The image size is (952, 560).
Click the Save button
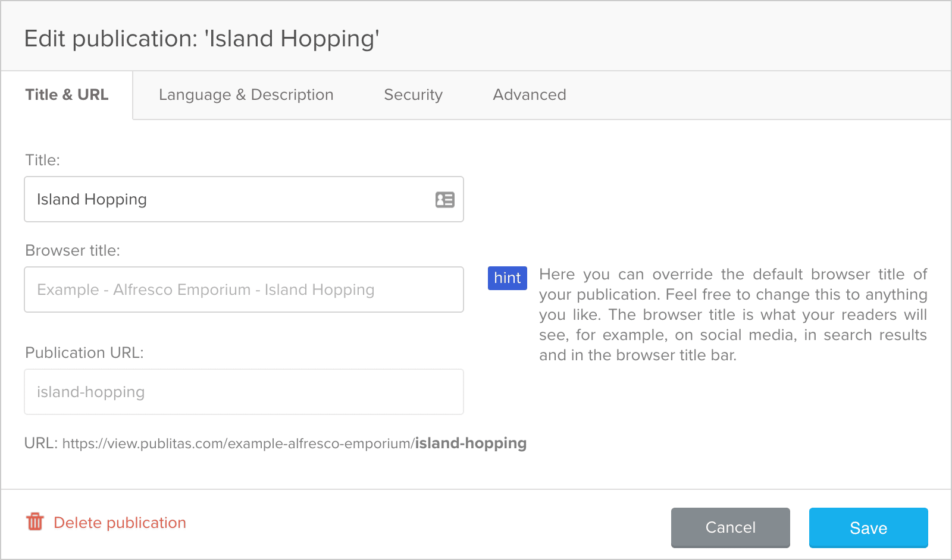tap(868, 528)
